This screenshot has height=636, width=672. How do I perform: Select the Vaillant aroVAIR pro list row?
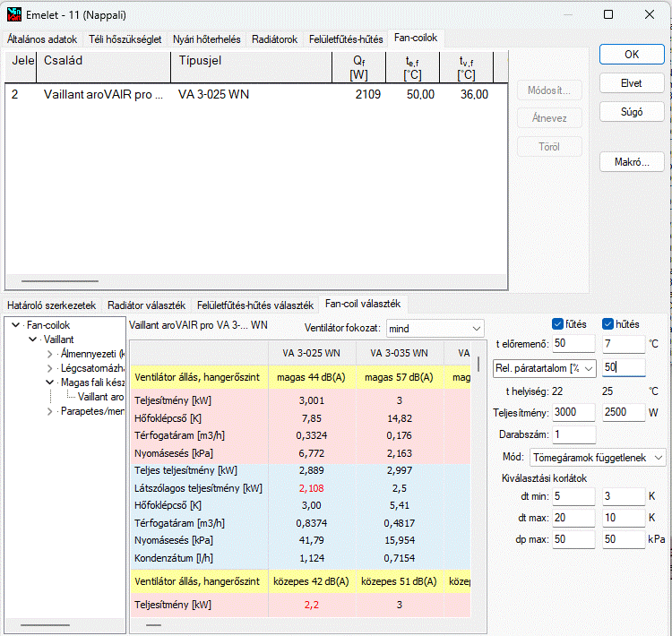tap(256, 94)
